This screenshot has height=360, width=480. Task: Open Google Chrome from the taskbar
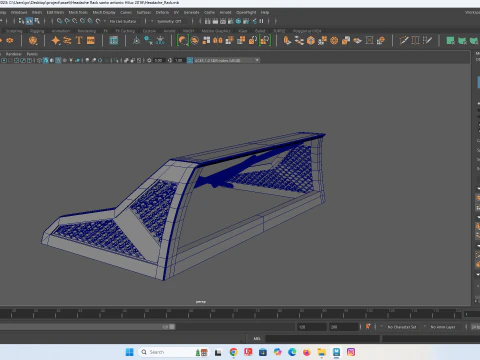(234, 352)
